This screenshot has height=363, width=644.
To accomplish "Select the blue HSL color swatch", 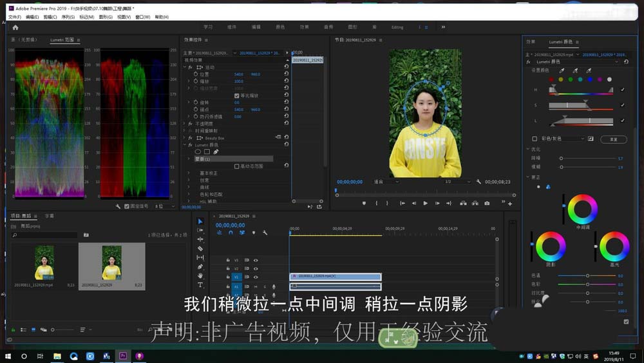I will pos(590,79).
